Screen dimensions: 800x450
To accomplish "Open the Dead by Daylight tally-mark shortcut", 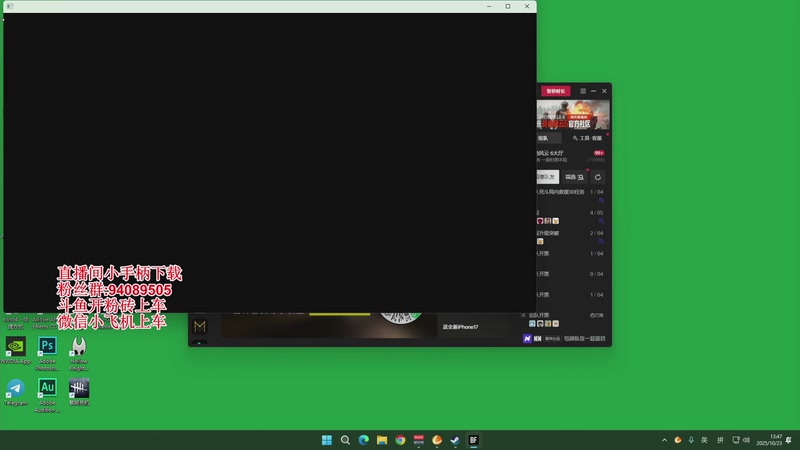I will pyautogui.click(x=79, y=392).
